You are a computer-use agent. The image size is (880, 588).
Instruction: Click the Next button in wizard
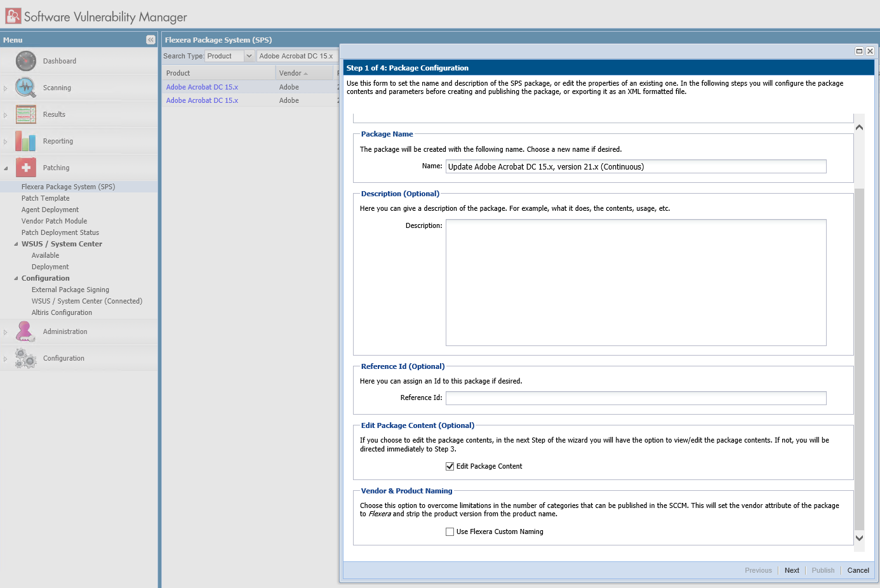(x=792, y=570)
